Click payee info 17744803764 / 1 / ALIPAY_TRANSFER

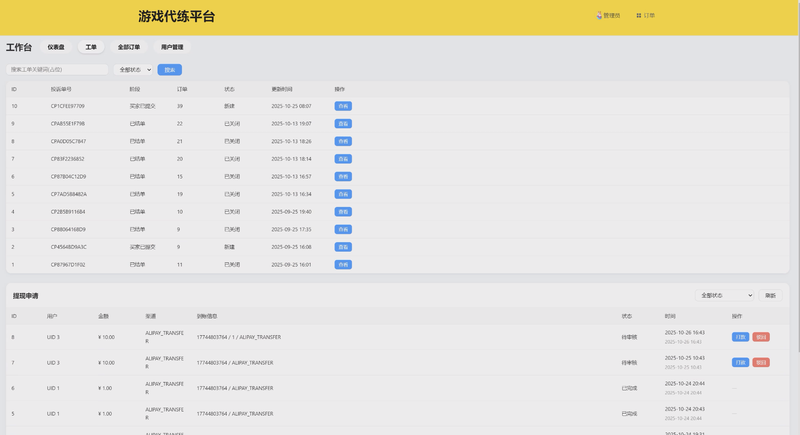(239, 337)
